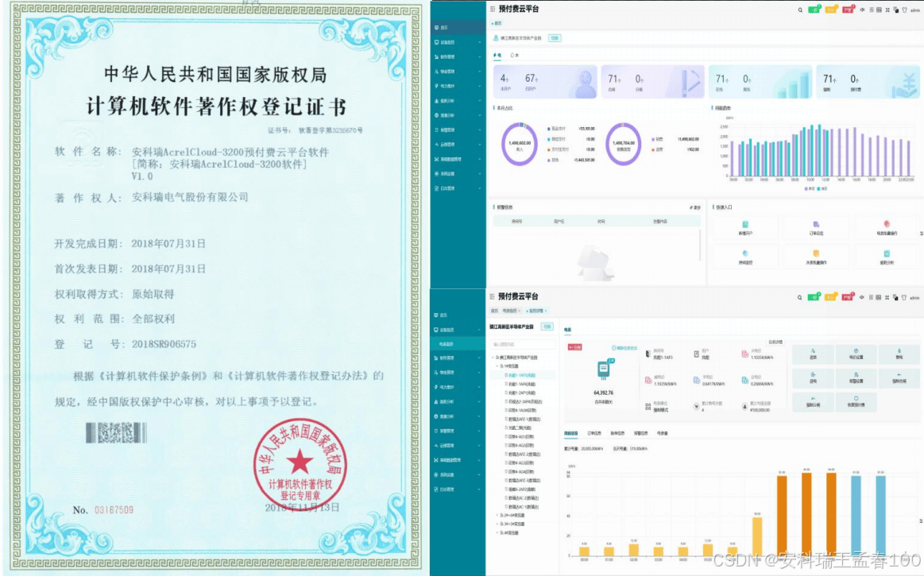924x576 pixels.
Task: Open red alarm badge on meter monitoring page
Action: pos(848,297)
